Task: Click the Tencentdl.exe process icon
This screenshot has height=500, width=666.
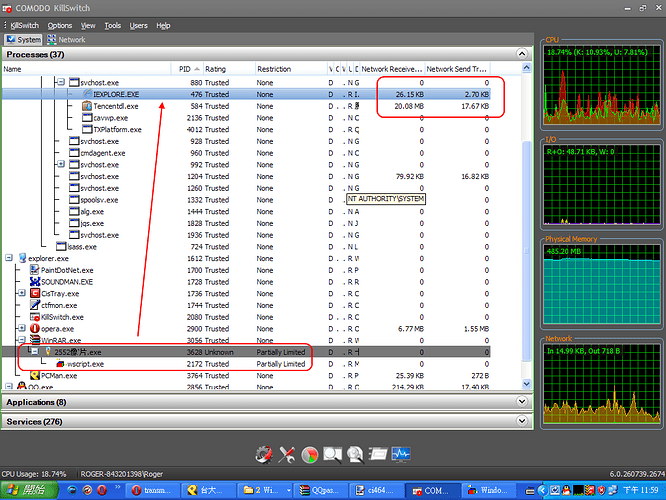Action: tap(87, 106)
